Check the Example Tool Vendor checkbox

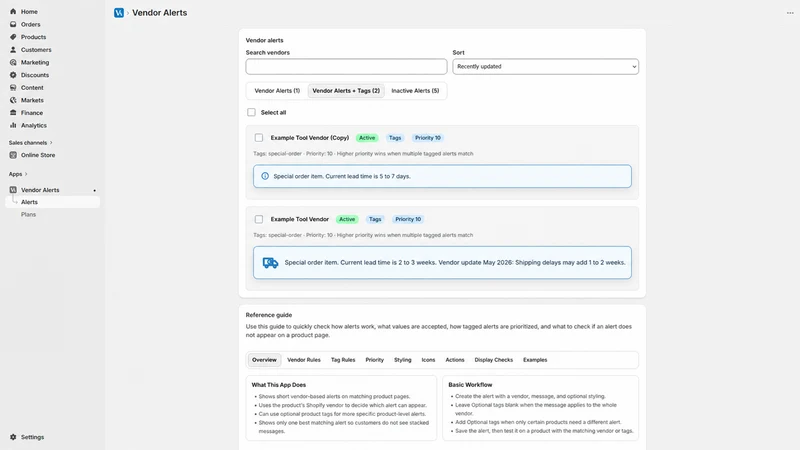259,219
